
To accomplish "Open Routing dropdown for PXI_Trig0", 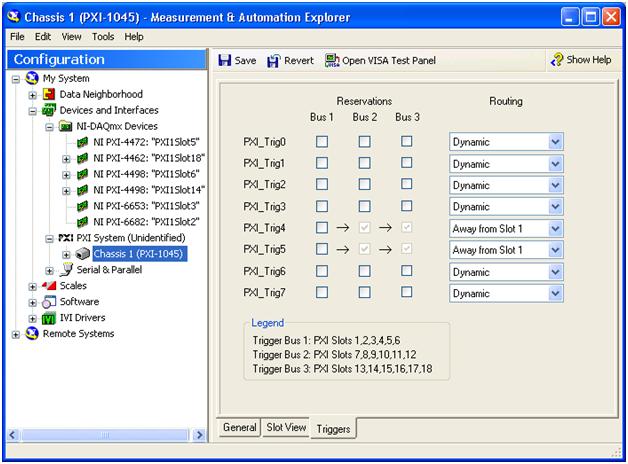I will click(x=555, y=142).
